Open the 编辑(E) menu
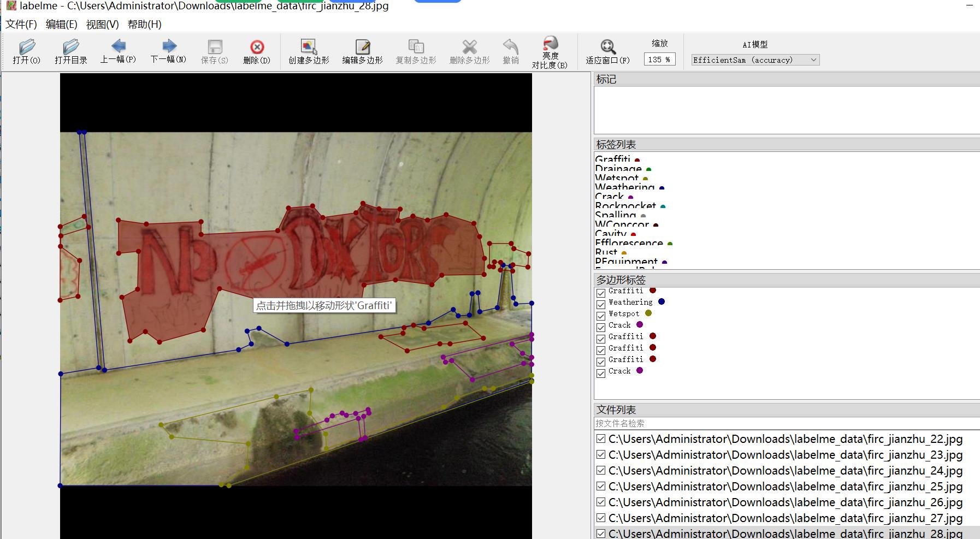 pyautogui.click(x=61, y=25)
